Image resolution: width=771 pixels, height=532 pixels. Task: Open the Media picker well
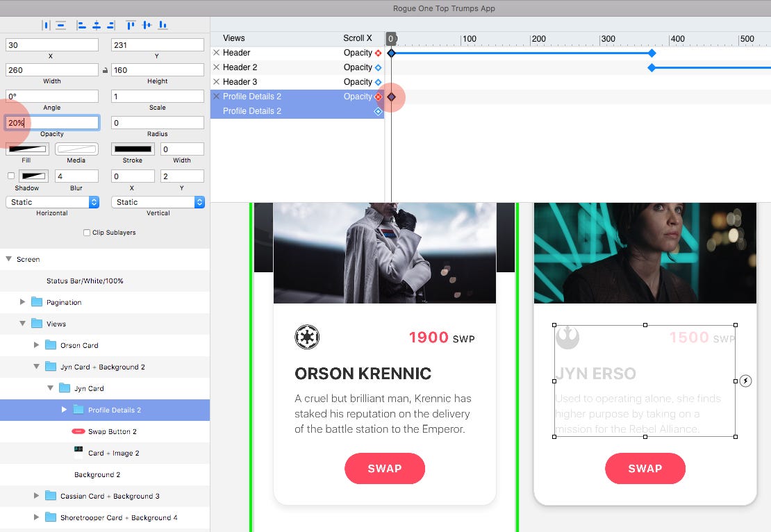click(76, 149)
